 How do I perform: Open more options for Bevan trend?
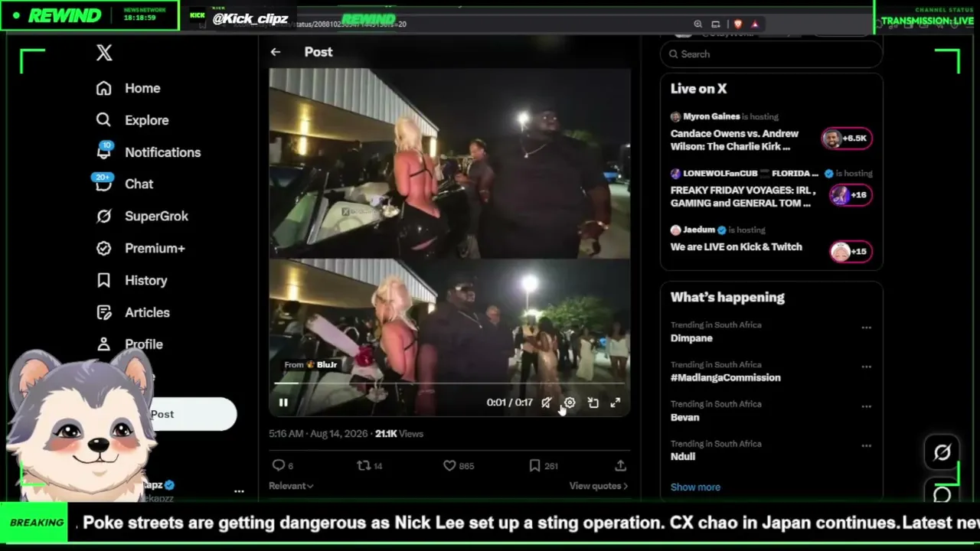coord(866,406)
